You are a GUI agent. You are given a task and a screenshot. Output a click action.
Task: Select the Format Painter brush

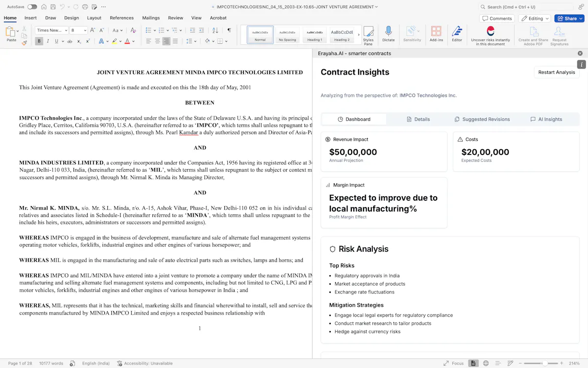coord(24,43)
